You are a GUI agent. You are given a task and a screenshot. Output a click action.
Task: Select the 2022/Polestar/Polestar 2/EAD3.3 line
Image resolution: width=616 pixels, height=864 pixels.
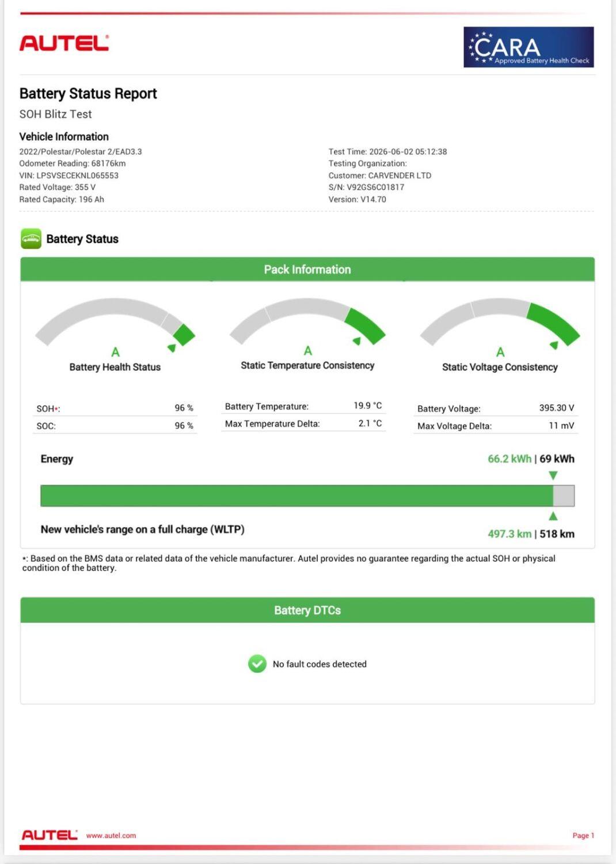point(81,151)
